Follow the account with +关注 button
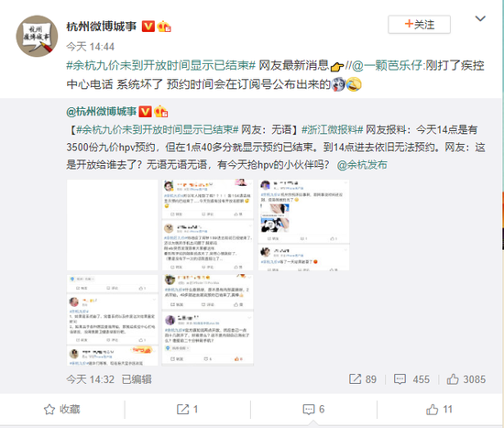Screen dimensions: 504x428 [419, 25]
